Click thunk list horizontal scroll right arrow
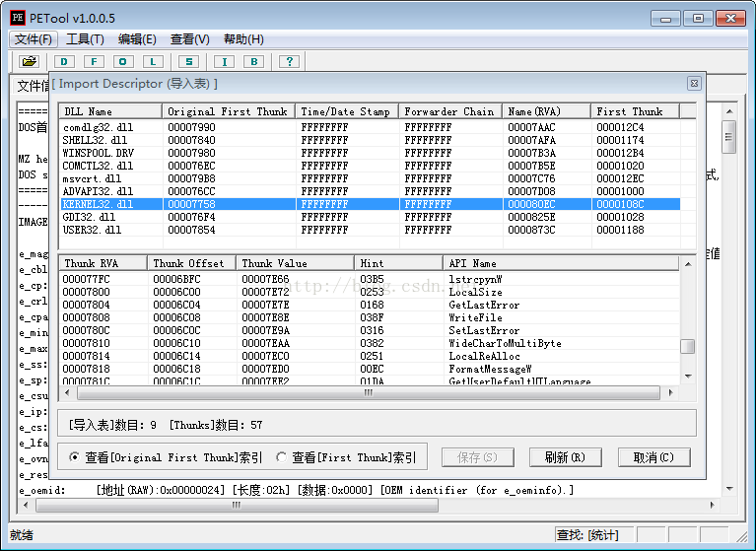This screenshot has width=756, height=551. [670, 393]
